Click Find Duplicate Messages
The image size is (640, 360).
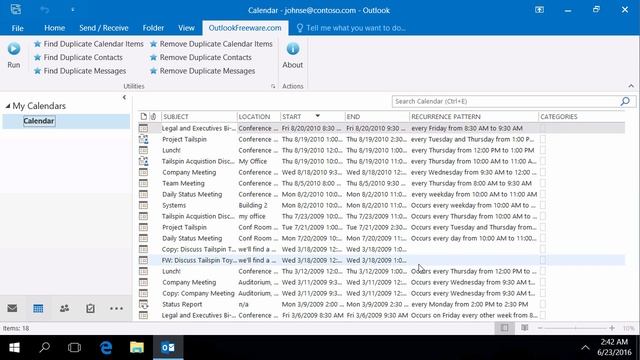click(x=80, y=71)
